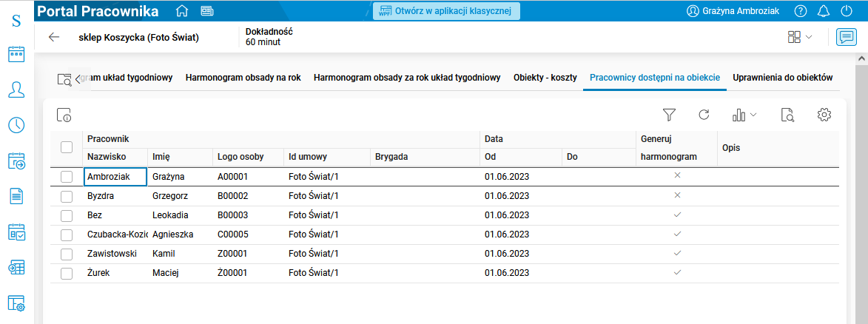This screenshot has width=868, height=324.
Task: Click the refresh icon
Action: (704, 115)
